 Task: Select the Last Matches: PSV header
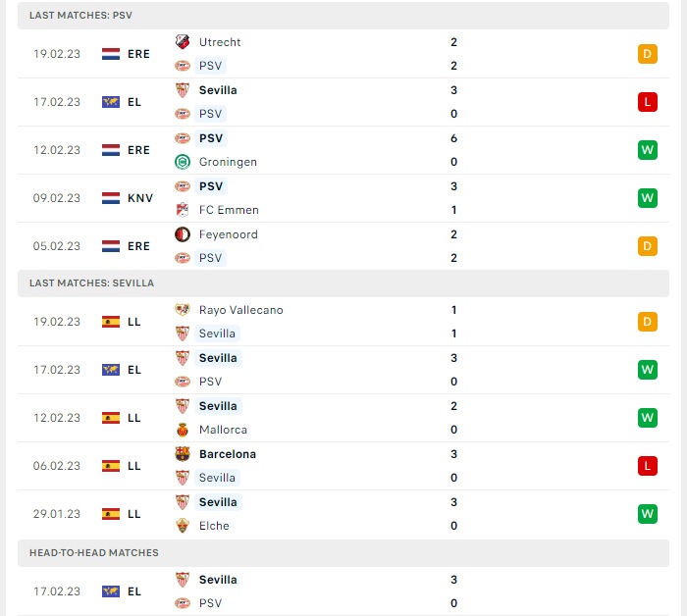pos(343,16)
